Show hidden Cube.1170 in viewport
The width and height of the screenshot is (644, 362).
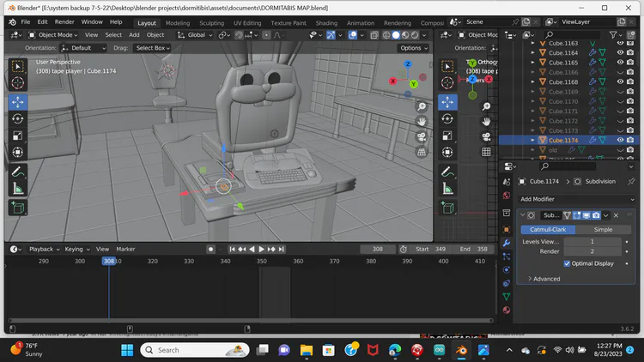pyautogui.click(x=621, y=101)
